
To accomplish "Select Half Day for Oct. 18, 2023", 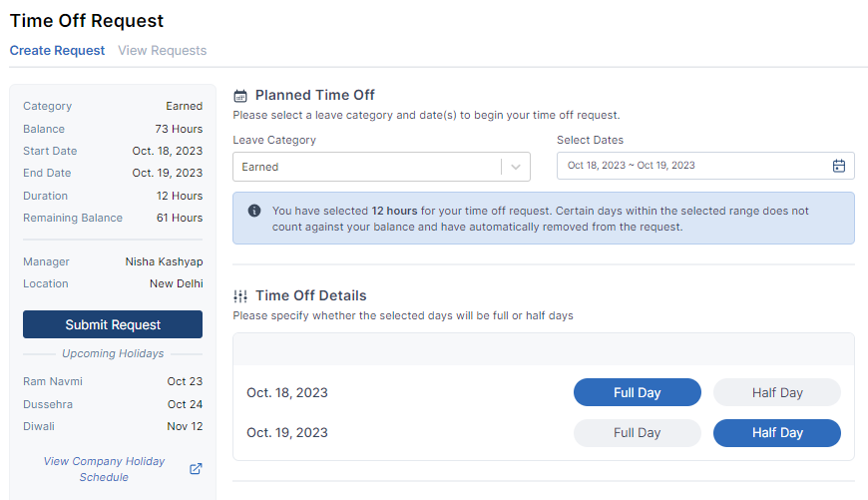I will (x=777, y=392).
